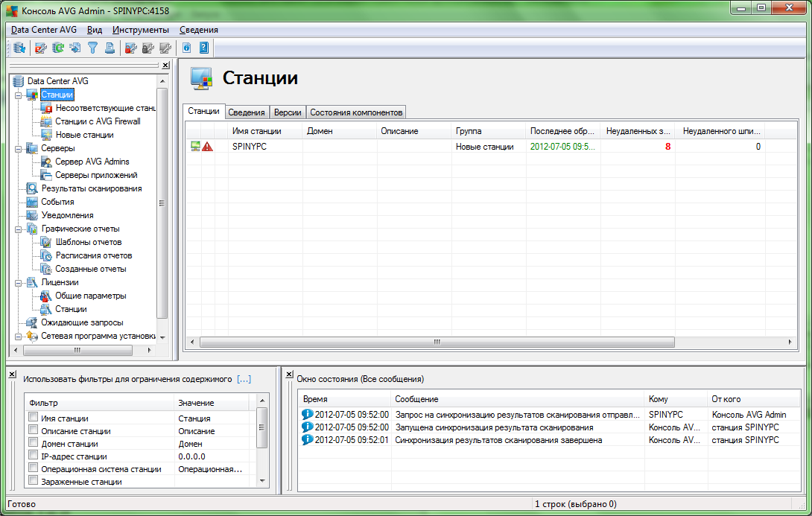Collapse the Сетевая программа установки node

coord(18,337)
